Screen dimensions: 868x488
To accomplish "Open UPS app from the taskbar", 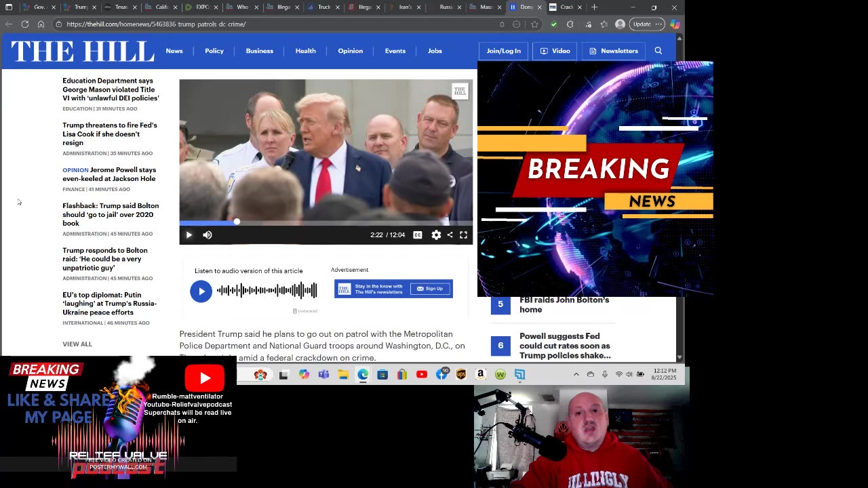I will [x=461, y=375].
